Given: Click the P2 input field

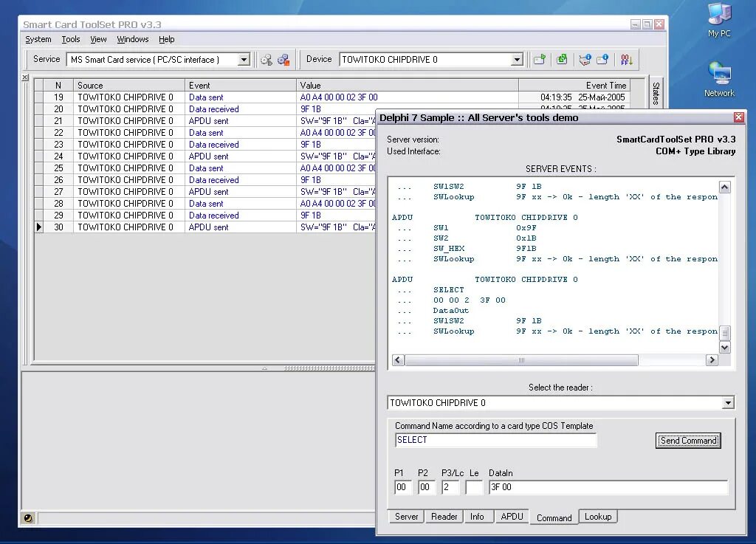Looking at the screenshot, I should click(426, 487).
